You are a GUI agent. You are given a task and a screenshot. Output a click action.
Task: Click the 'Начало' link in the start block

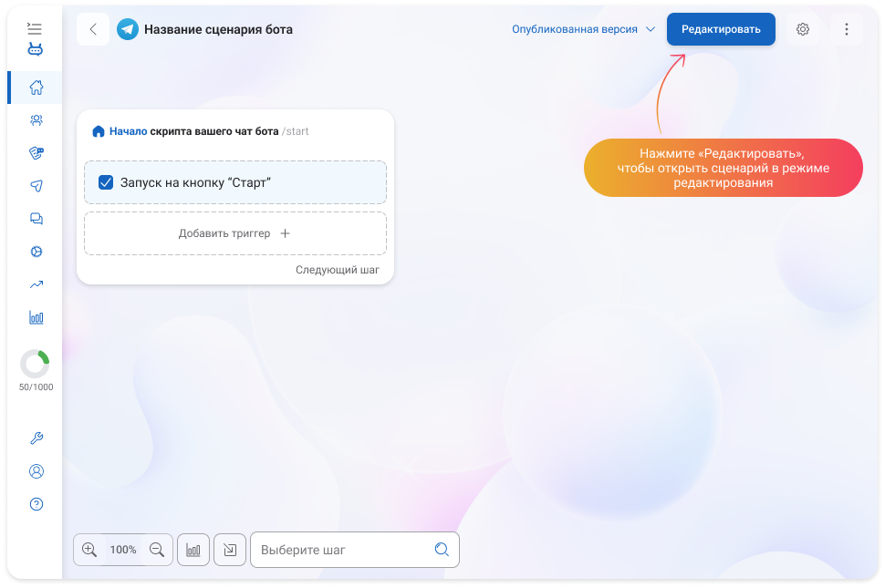coord(128,131)
